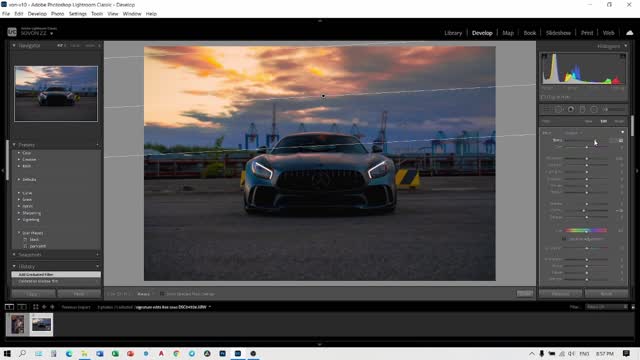Open notification center in system tray
The height and width of the screenshot is (360, 640).
[x=626, y=353]
